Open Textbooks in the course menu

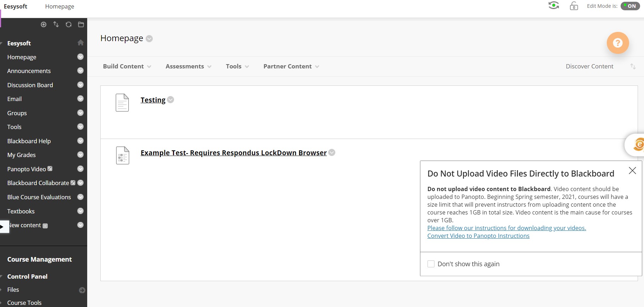tap(21, 211)
